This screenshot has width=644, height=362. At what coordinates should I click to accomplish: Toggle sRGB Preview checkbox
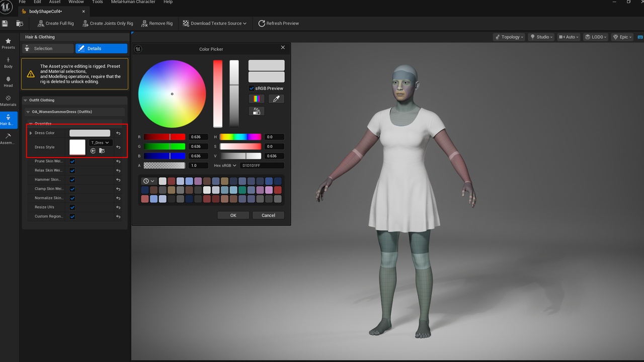[x=252, y=88]
